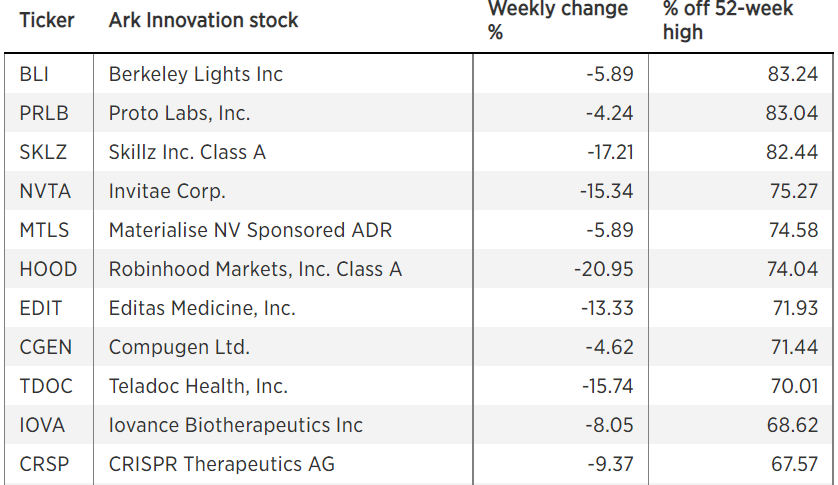Select the Proto Labs, Inc. row name

pyautogui.click(x=179, y=113)
